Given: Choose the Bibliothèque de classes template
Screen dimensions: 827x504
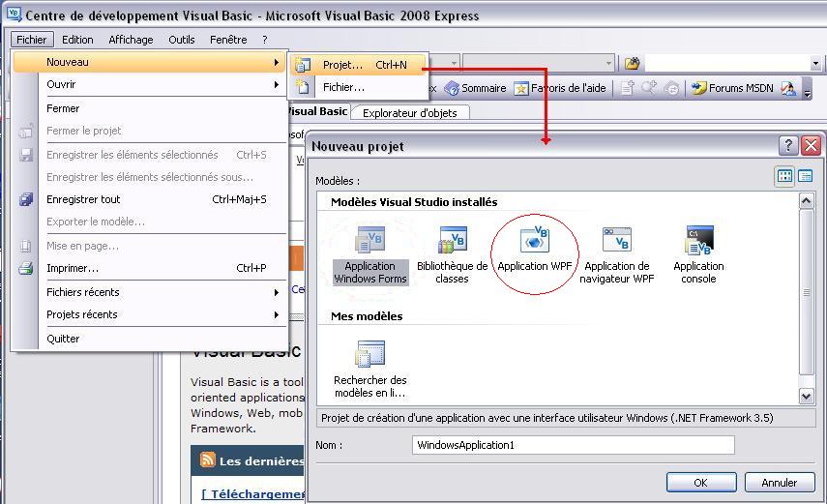Looking at the screenshot, I should [x=452, y=255].
